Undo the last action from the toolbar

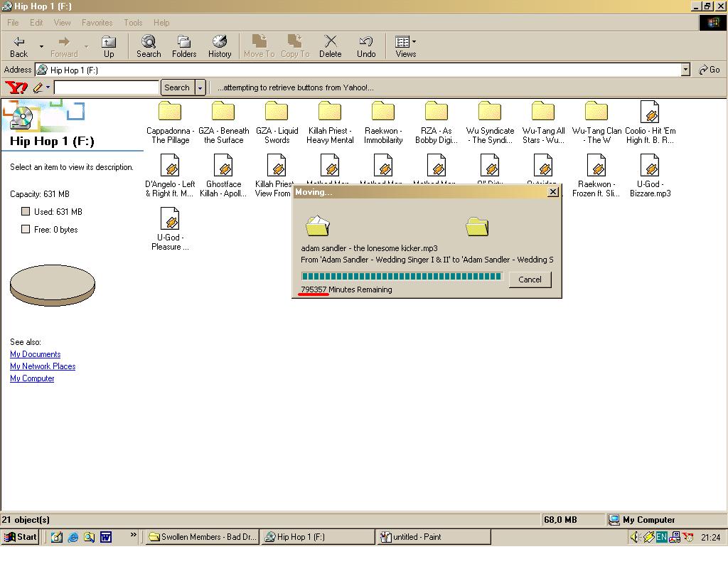(x=366, y=46)
